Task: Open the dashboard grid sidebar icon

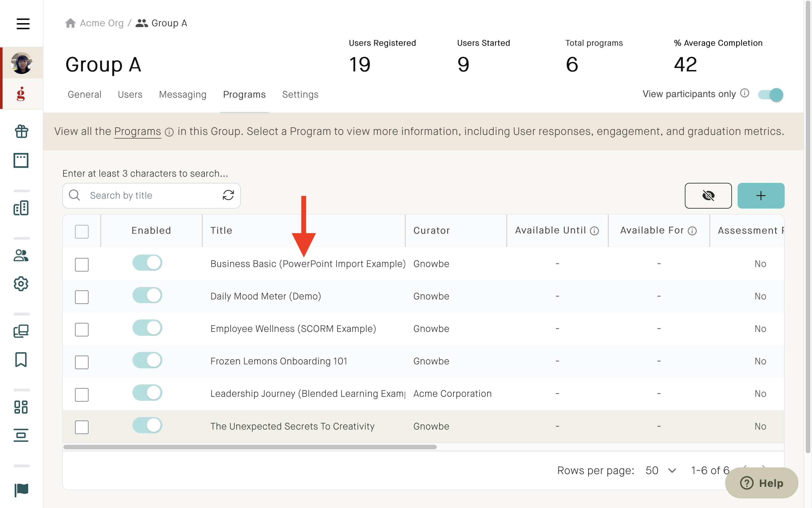Action: (x=21, y=407)
